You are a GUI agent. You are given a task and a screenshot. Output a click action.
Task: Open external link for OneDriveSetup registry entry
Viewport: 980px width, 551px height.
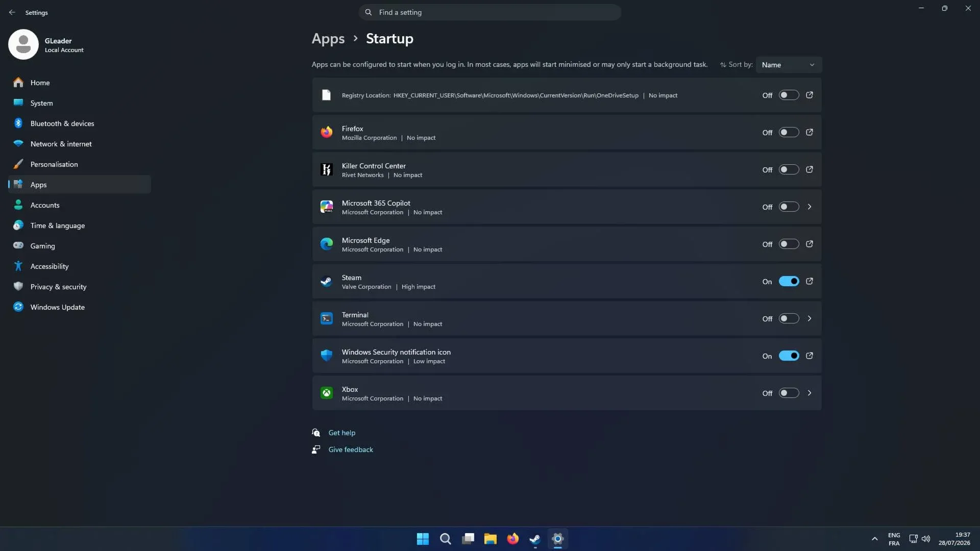810,95
